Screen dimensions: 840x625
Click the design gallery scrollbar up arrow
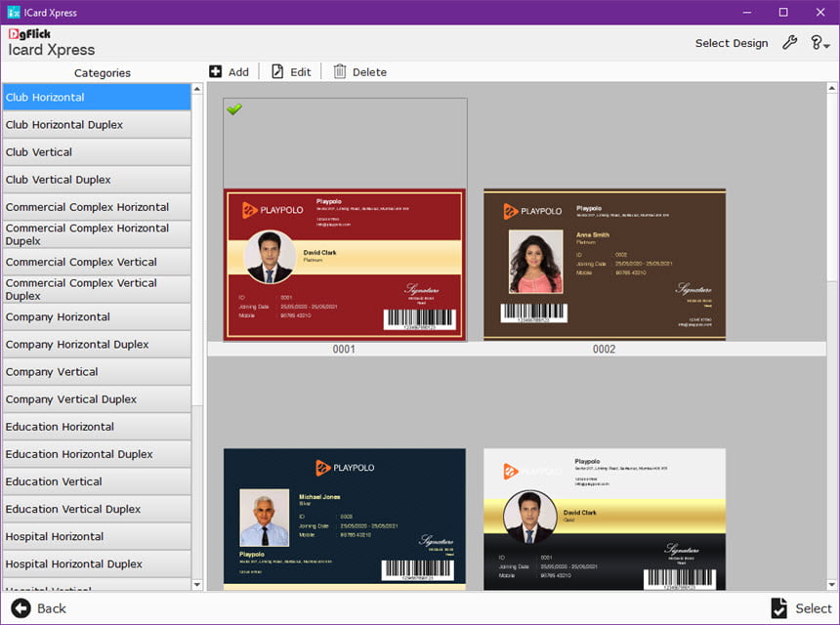[x=832, y=88]
